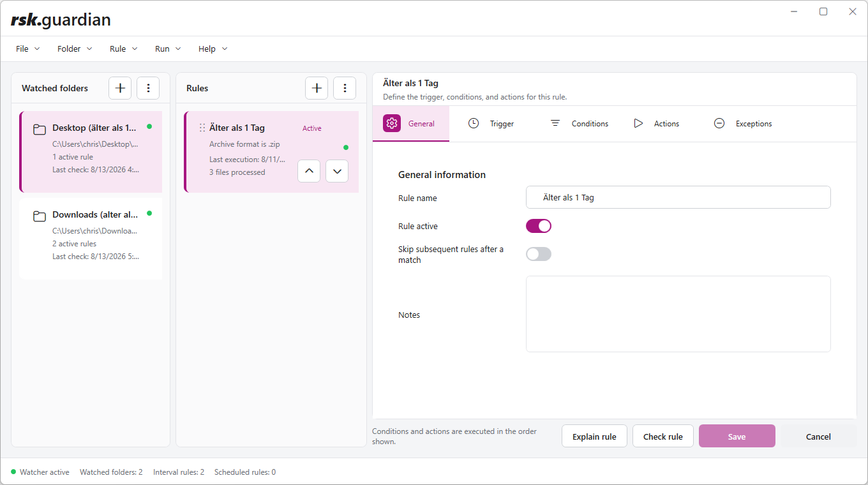Switch to the Conditions tab
This screenshot has height=485, width=868.
point(579,123)
